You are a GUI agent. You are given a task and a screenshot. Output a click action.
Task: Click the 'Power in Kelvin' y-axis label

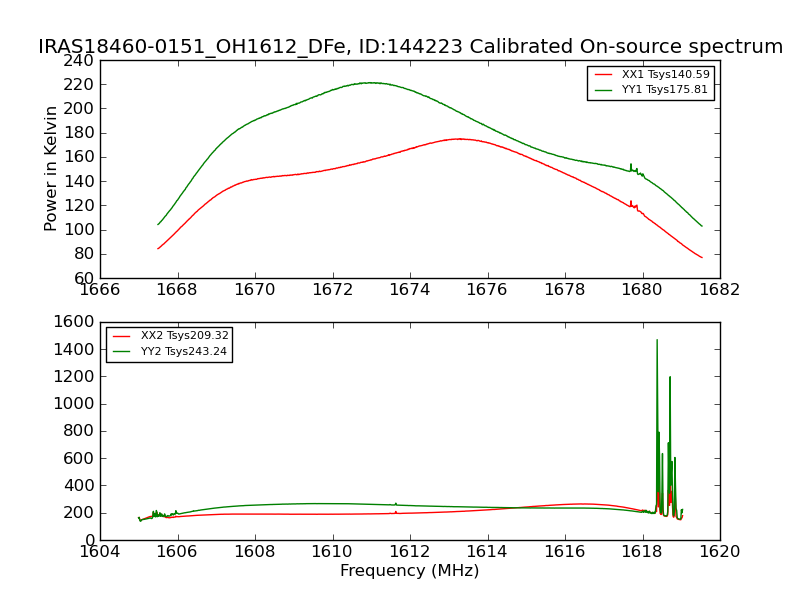point(51,169)
